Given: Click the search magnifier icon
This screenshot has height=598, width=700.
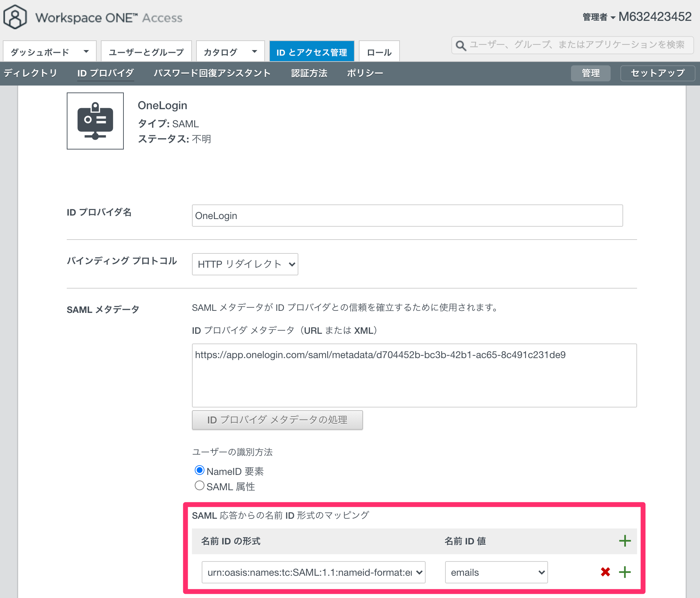Looking at the screenshot, I should [x=461, y=45].
